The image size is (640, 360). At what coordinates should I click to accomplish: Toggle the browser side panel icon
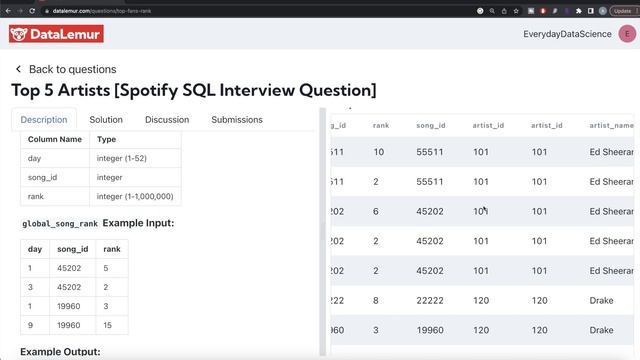591,11
